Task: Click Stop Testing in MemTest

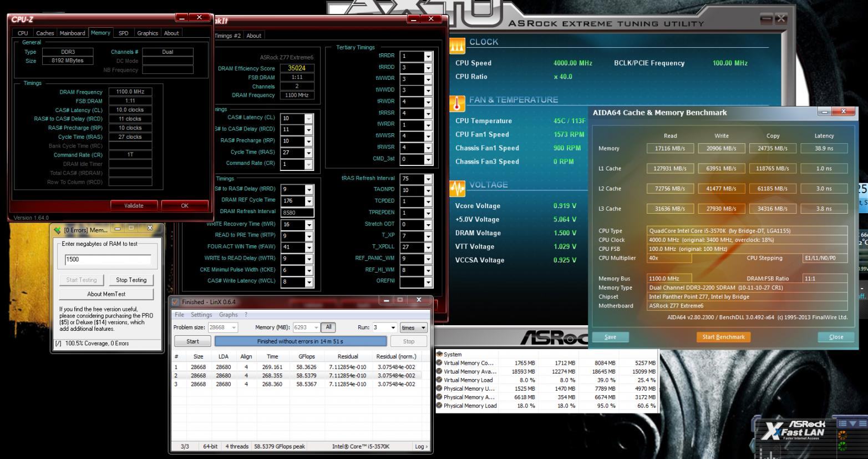Action: [131, 280]
